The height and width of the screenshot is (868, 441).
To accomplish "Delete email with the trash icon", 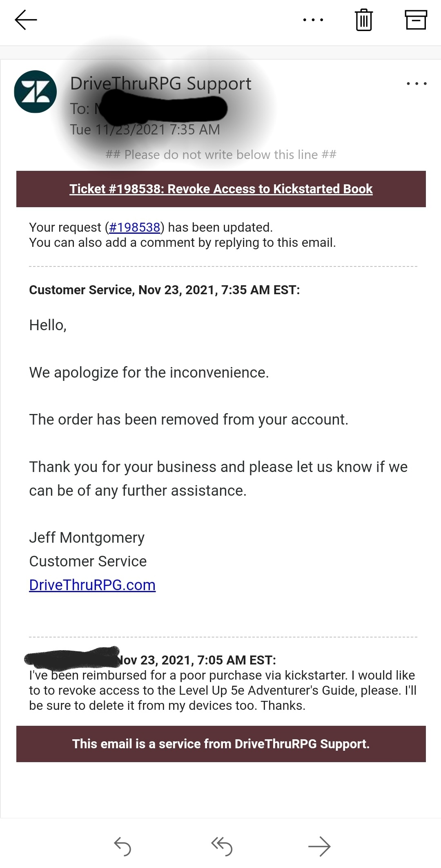I will [x=363, y=20].
